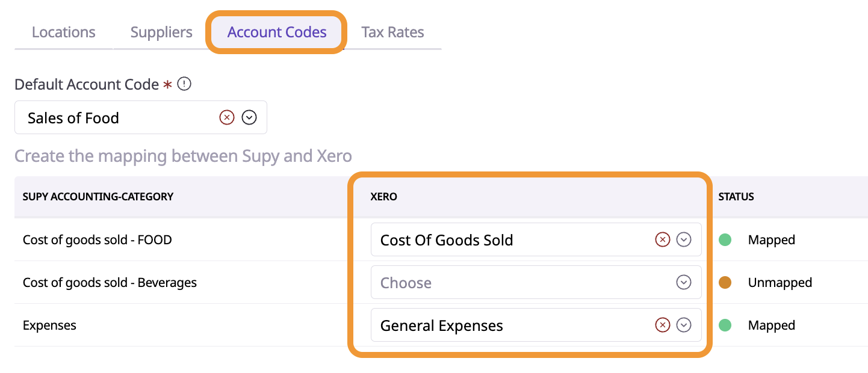Viewport: 868px width, 373px height.
Task: Open the Cost Of Goods Sold dropdown arrow
Action: point(683,240)
